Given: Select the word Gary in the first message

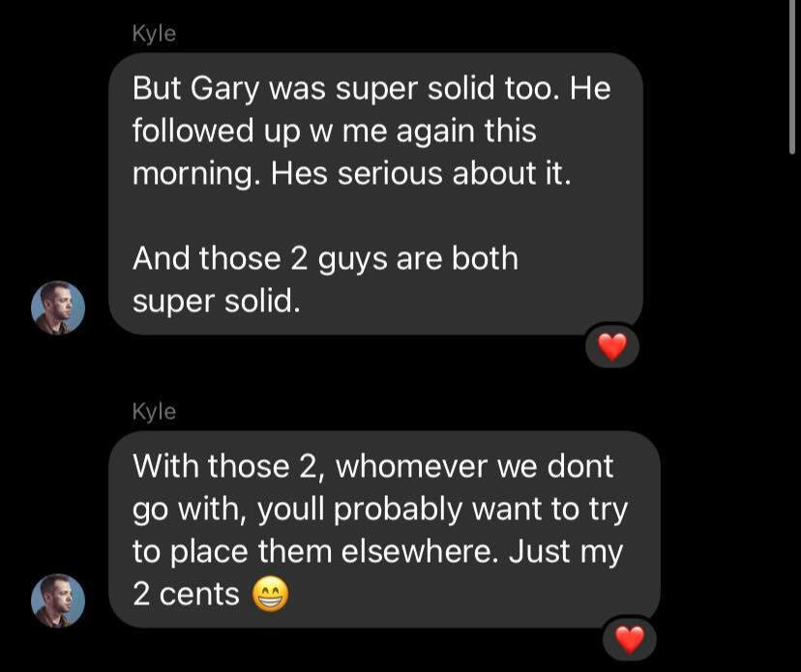Looking at the screenshot, I should point(225,90).
